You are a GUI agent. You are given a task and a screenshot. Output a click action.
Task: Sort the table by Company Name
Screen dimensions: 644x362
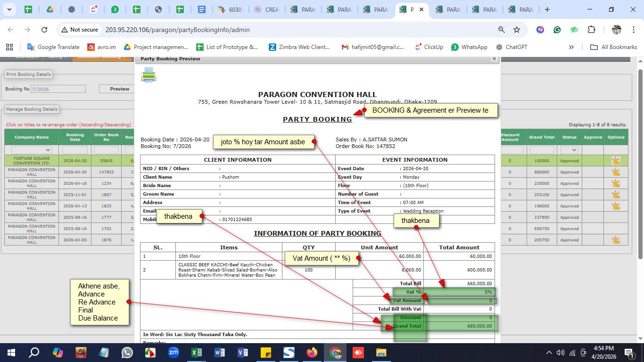[32, 137]
